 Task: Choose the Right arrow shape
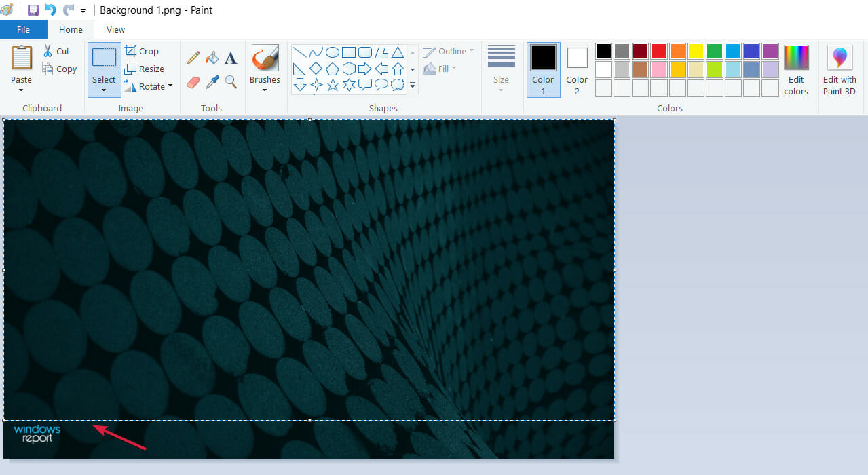[365, 69]
